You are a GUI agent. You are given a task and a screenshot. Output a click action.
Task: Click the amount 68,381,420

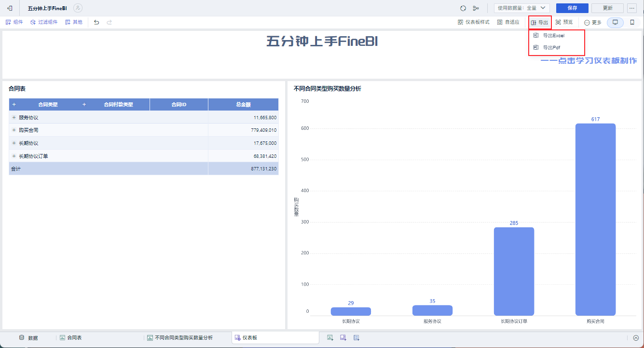tap(265, 156)
